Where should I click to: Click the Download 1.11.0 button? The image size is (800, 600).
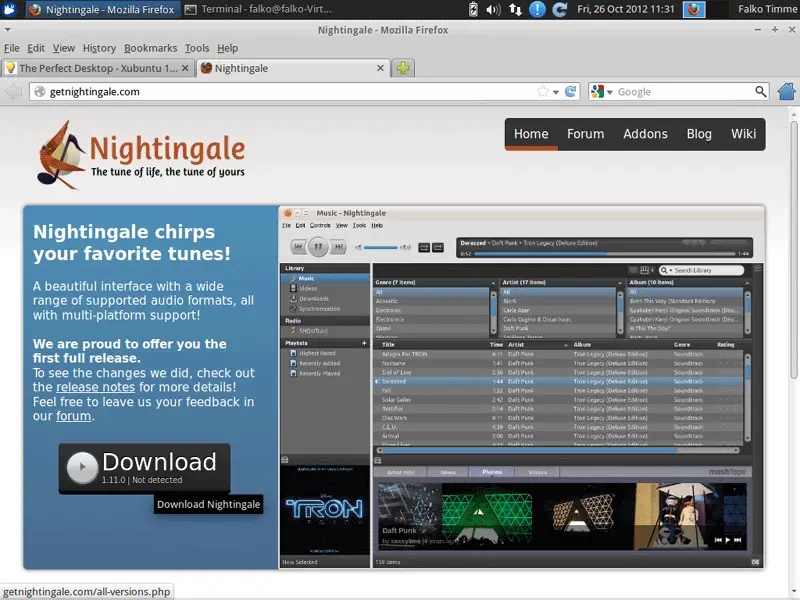pyautogui.click(x=144, y=468)
